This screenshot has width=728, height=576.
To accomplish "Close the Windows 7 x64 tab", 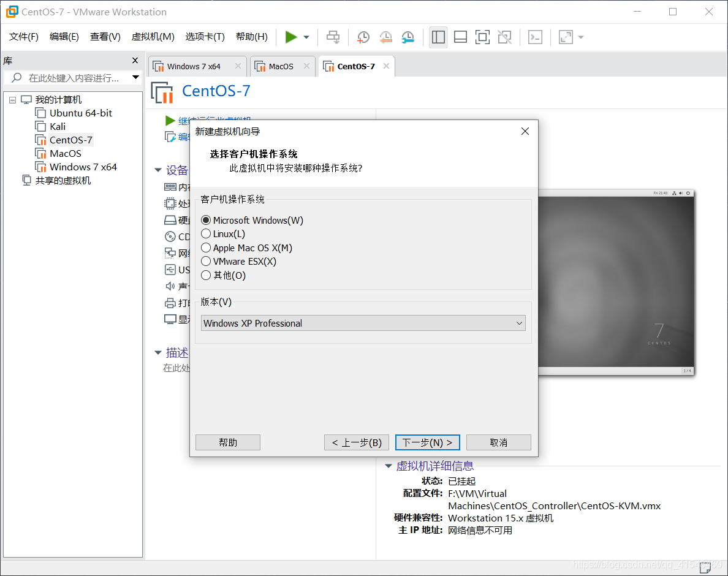I will 238,66.
